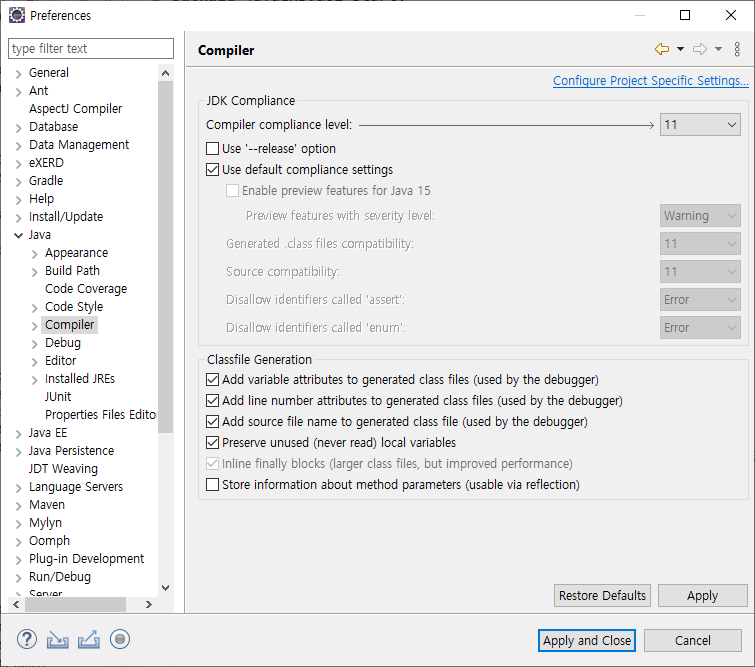Click the Eclipse Preferences window icon
755x667 pixels.
click(17, 15)
